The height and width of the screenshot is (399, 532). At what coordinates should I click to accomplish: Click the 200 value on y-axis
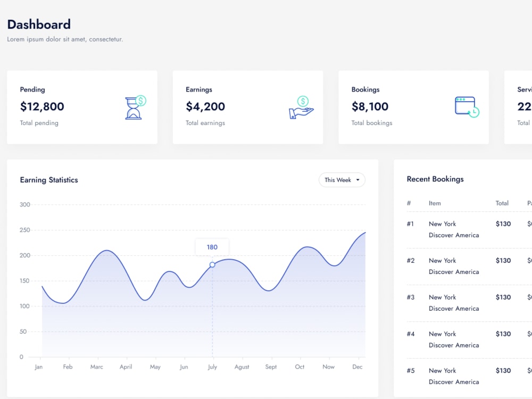[25, 255]
